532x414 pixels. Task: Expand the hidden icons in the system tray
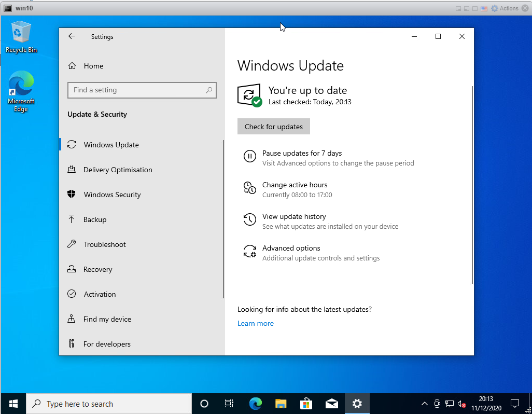424,403
